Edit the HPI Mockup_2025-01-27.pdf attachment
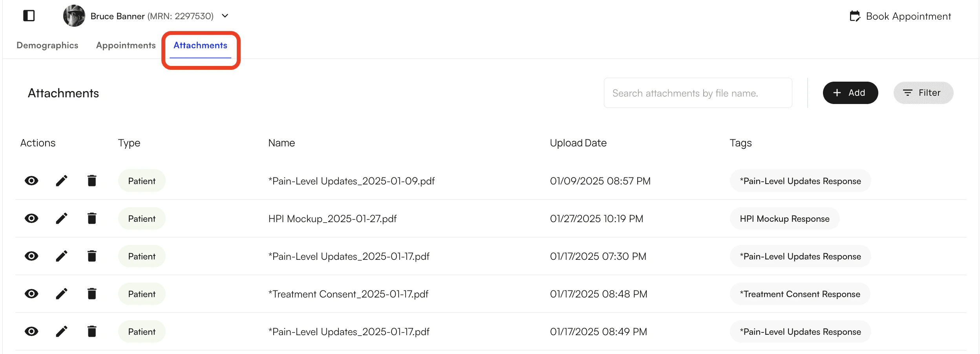 point(62,218)
